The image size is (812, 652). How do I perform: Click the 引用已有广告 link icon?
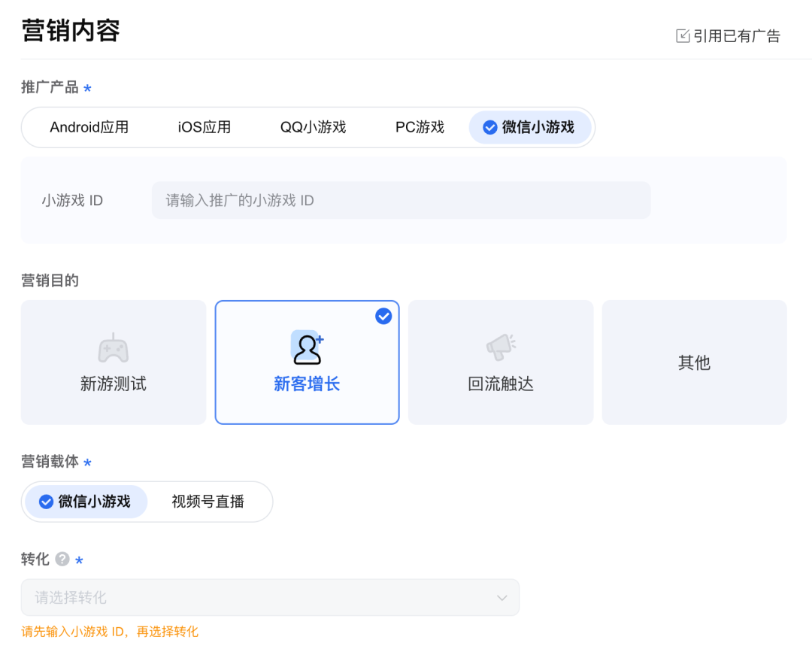[683, 36]
